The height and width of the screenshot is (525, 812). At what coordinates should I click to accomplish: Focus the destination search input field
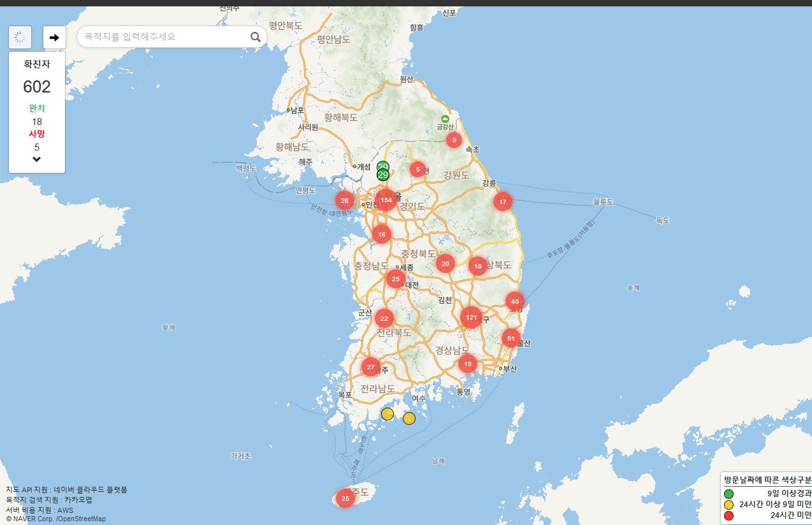coord(163,37)
